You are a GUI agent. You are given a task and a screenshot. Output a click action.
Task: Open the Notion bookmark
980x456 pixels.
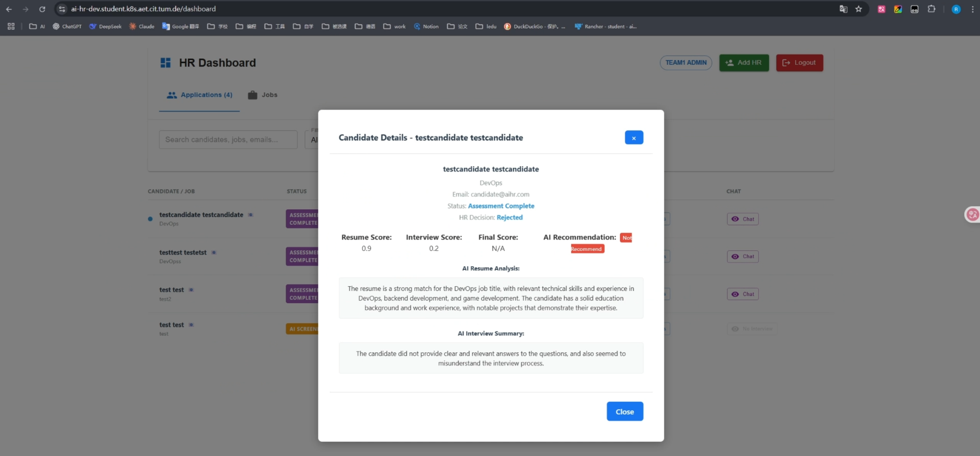coord(426,27)
